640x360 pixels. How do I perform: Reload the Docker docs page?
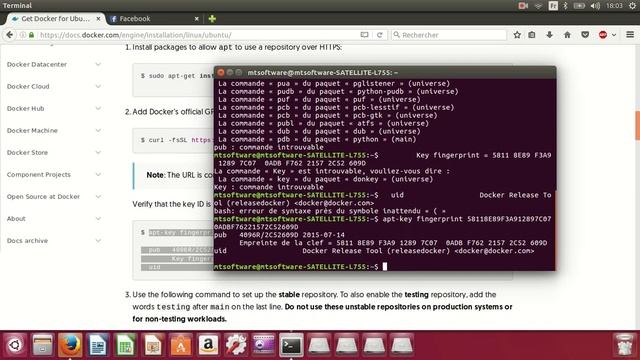380,35
